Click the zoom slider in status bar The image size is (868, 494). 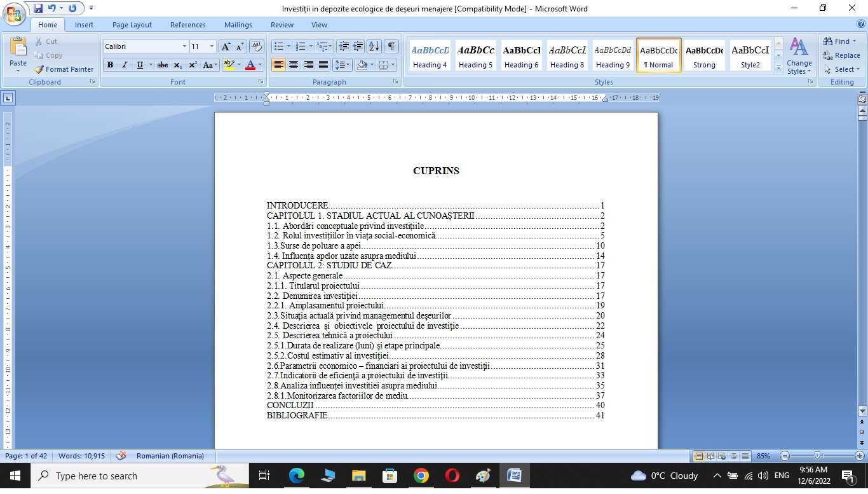coord(818,456)
